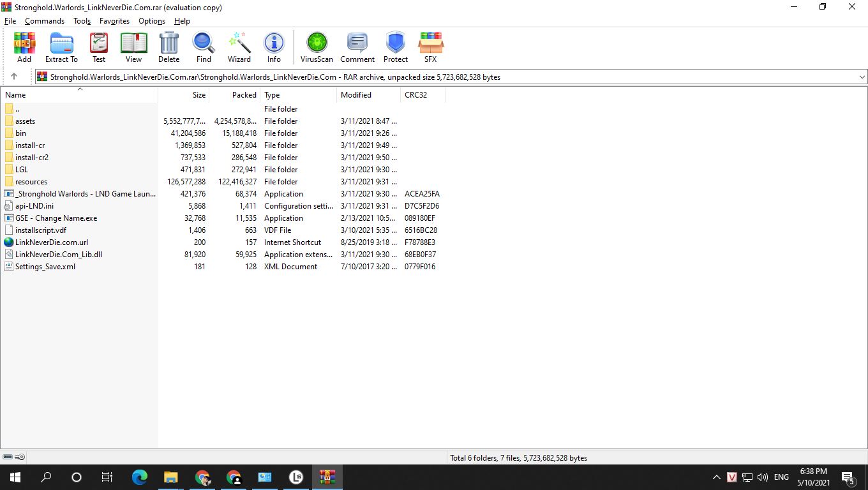Show archive Info icon

[x=274, y=48]
